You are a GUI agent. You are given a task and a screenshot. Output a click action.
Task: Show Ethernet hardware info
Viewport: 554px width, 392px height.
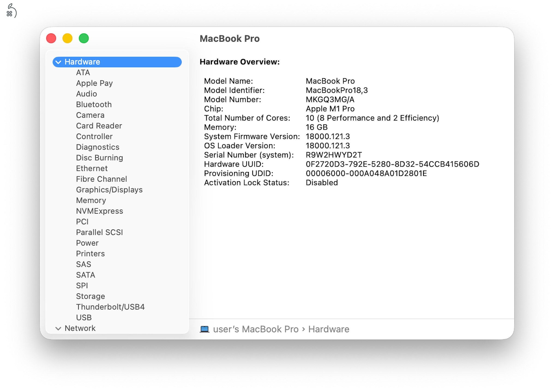(x=92, y=168)
